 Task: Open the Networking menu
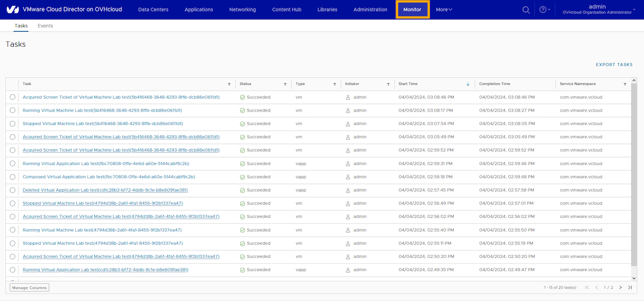pyautogui.click(x=242, y=10)
